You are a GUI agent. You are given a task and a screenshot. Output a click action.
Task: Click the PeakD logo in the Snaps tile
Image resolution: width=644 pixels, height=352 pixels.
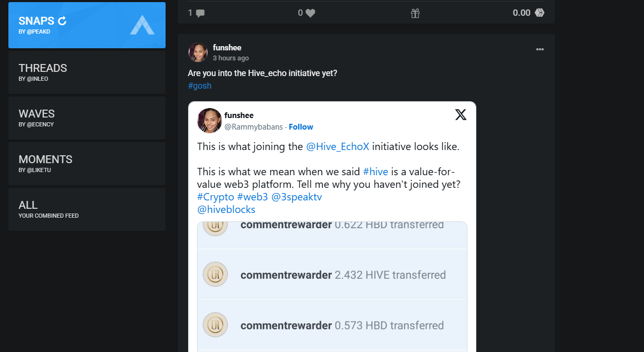pos(143,25)
